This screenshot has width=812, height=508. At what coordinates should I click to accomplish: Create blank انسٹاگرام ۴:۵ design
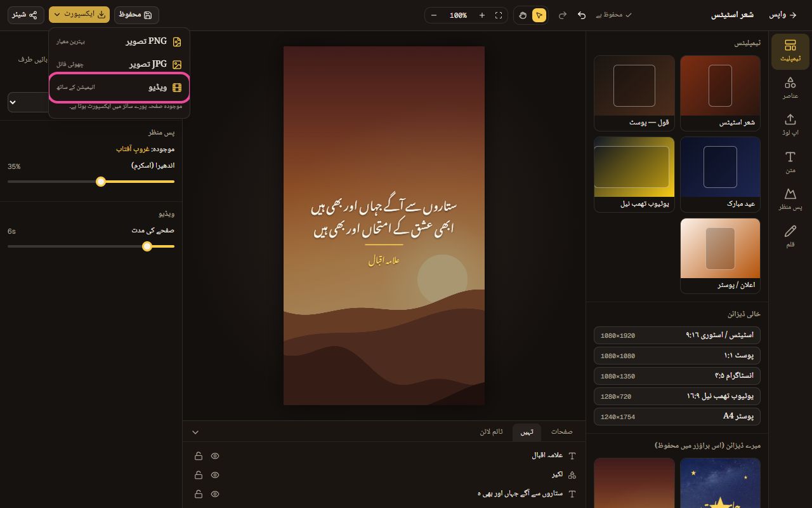point(677,376)
